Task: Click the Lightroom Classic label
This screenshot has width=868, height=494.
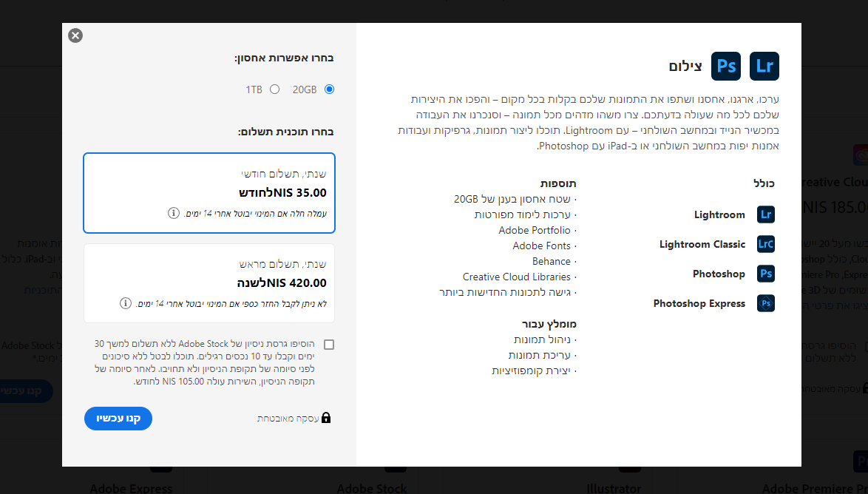Action: [702, 244]
